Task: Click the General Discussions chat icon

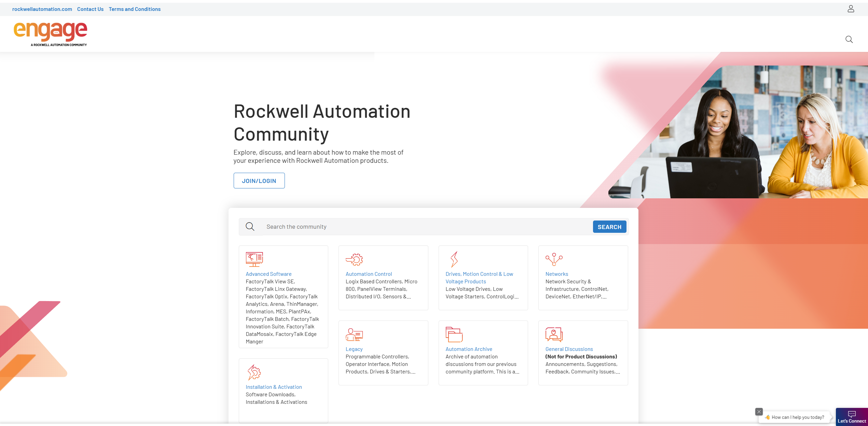Action: (x=554, y=335)
